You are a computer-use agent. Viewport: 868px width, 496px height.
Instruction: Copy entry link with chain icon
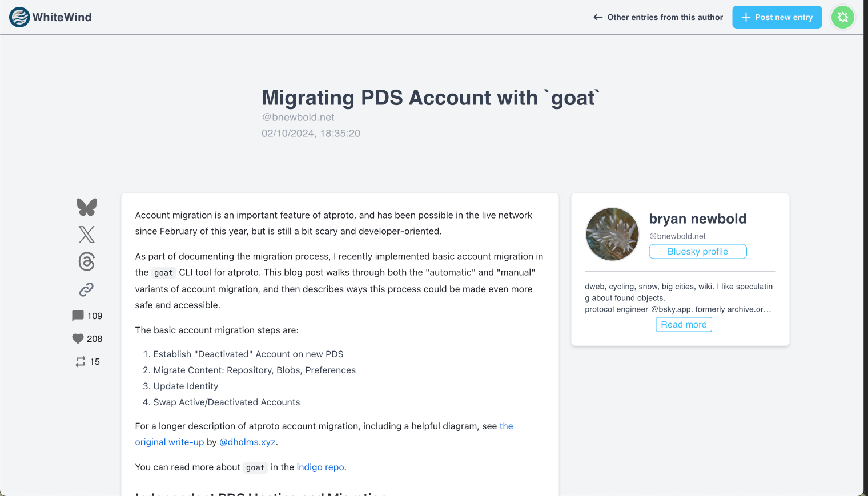pyautogui.click(x=87, y=289)
